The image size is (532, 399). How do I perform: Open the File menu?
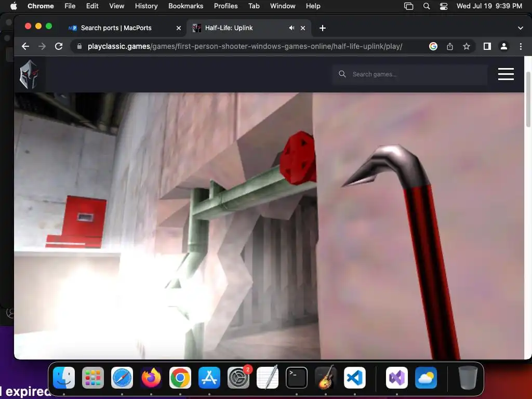tap(70, 6)
